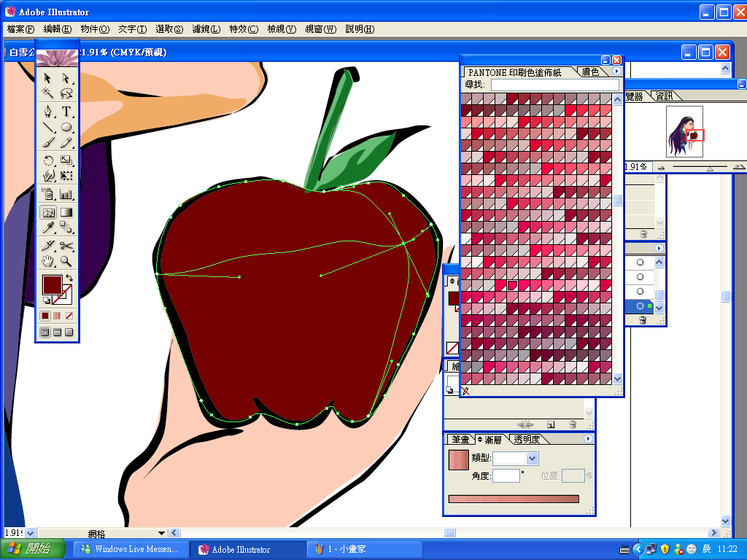747x560 pixels.
Task: Swap fill and stroke colors
Action: [69, 278]
